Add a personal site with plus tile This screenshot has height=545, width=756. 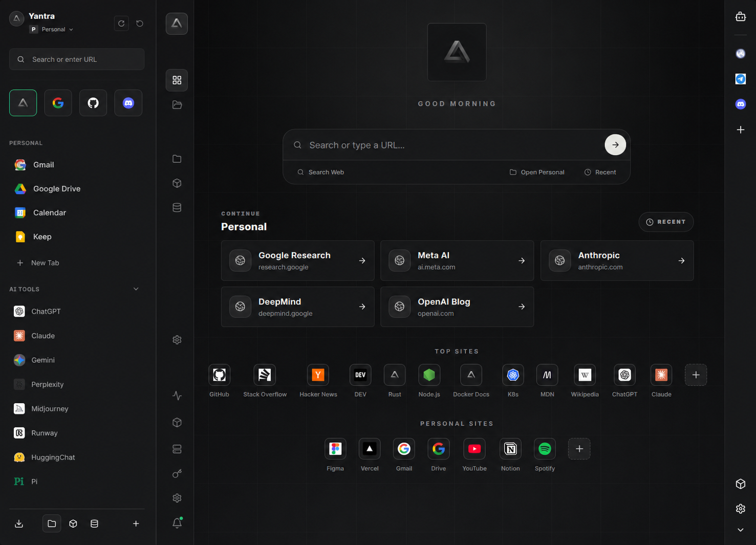(x=579, y=449)
